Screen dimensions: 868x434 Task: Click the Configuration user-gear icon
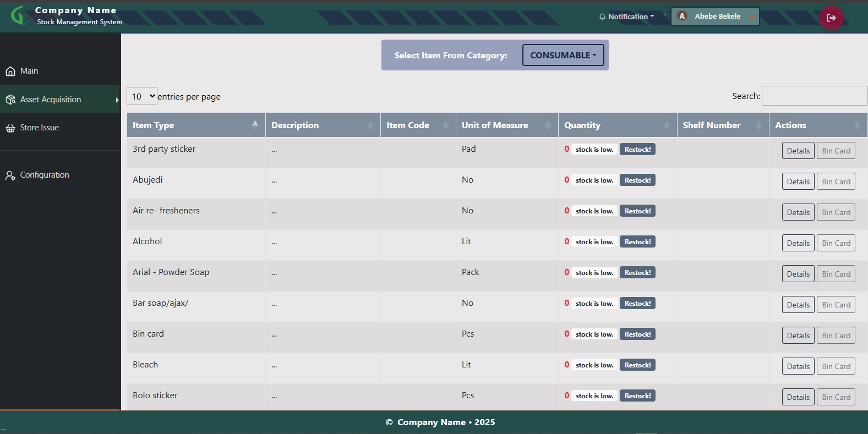click(10, 175)
